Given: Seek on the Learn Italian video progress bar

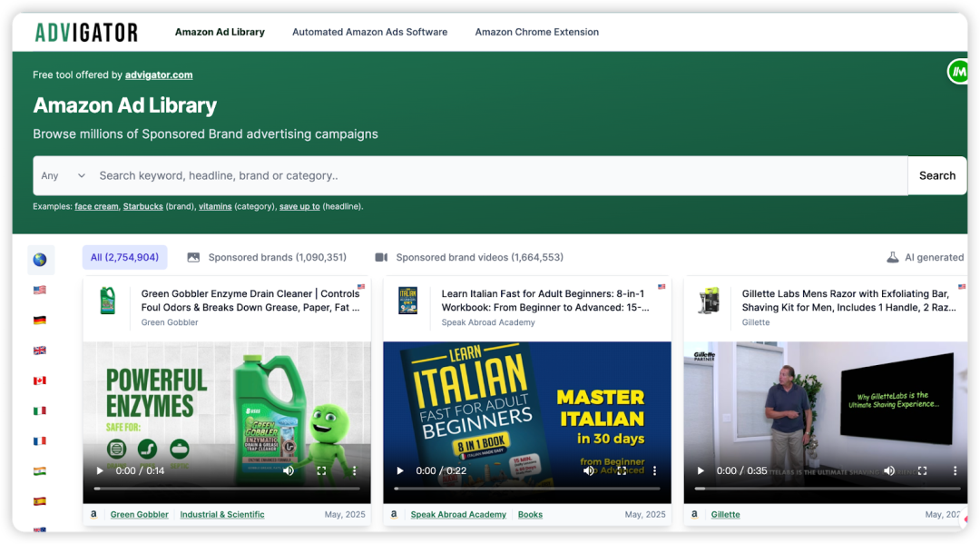Looking at the screenshot, I should [x=527, y=489].
